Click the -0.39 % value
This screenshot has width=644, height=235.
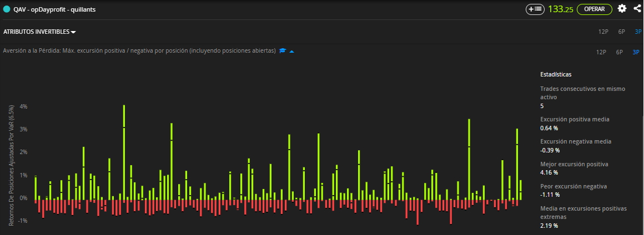(550, 150)
